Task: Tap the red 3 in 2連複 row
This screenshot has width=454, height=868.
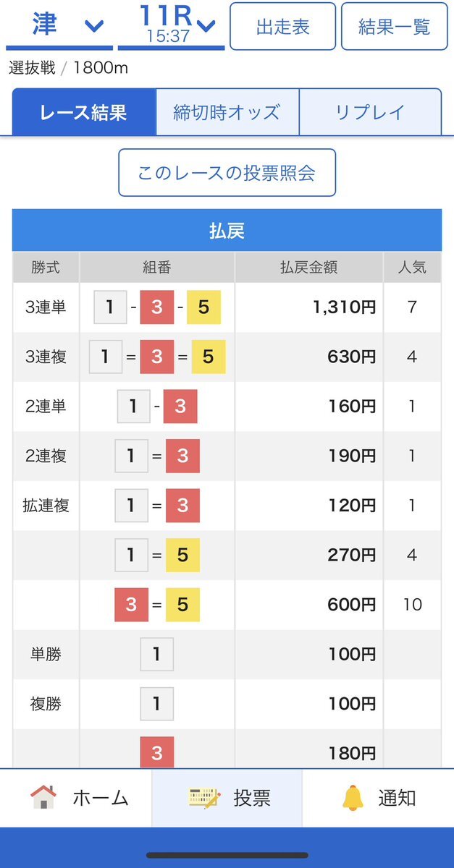Action: [x=182, y=456]
